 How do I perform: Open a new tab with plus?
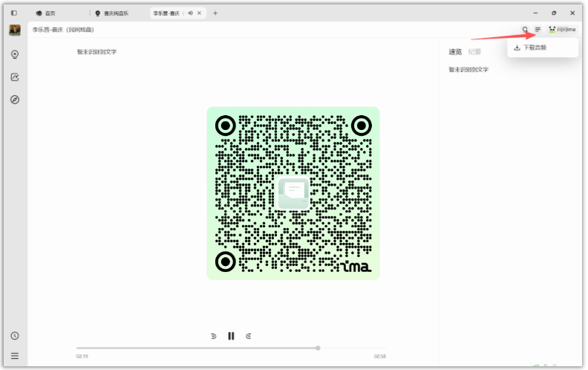[x=215, y=13]
